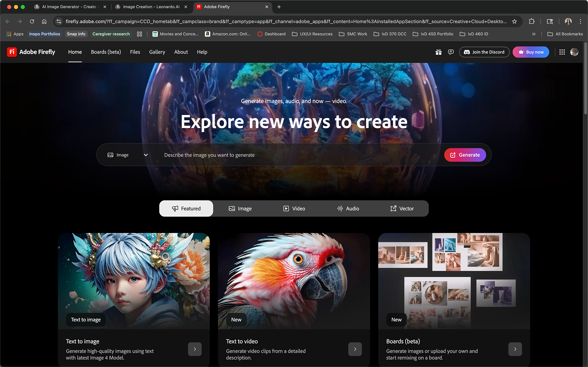Open the Boards (beta) card arrow
The image size is (588, 367).
click(x=515, y=349)
